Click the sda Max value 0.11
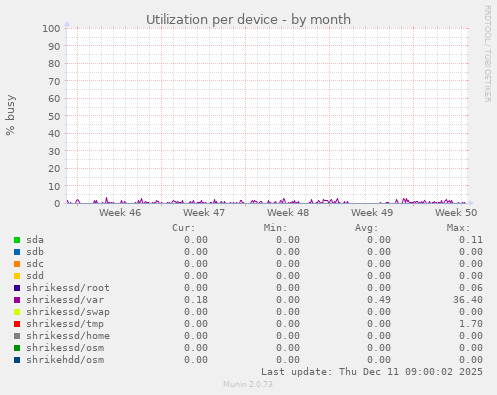Screen dimensions: 497x395 tap(471, 240)
